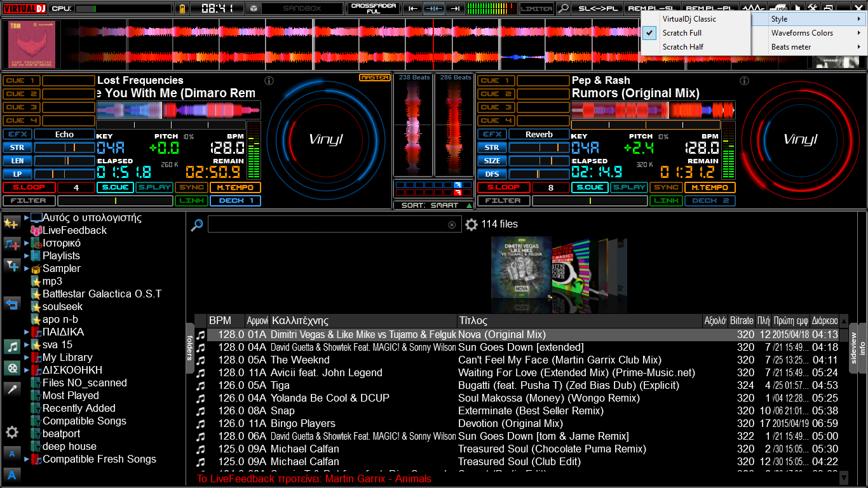868x488 pixels.
Task: Adjust the filter slider on deck 1
Action: coord(115,201)
